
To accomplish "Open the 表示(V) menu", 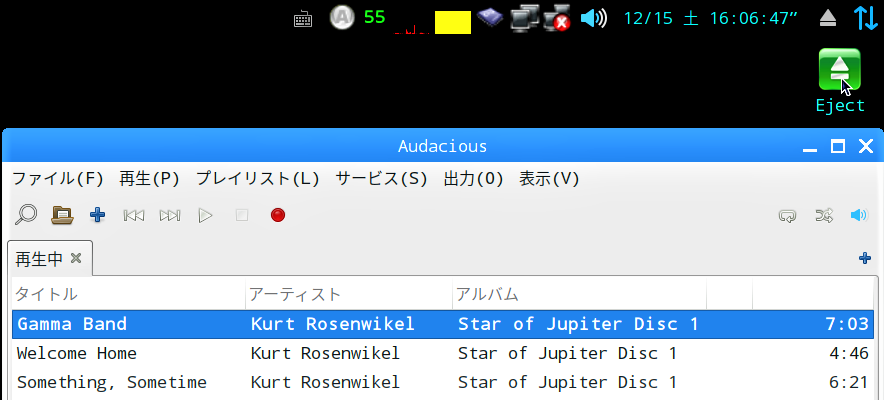I will (x=549, y=179).
